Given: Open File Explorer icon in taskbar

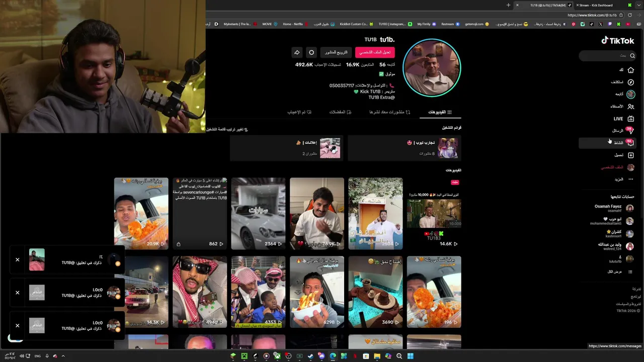Looking at the screenshot, I should (x=377, y=356).
